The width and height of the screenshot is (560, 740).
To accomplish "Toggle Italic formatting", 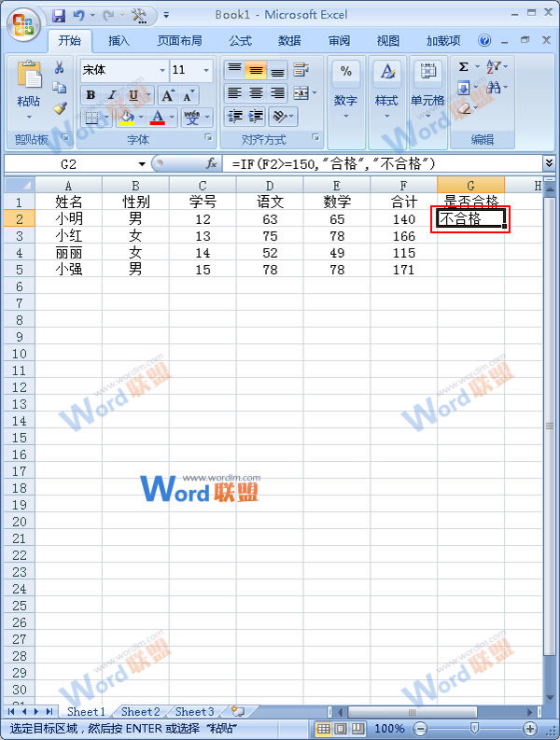I will (112, 95).
